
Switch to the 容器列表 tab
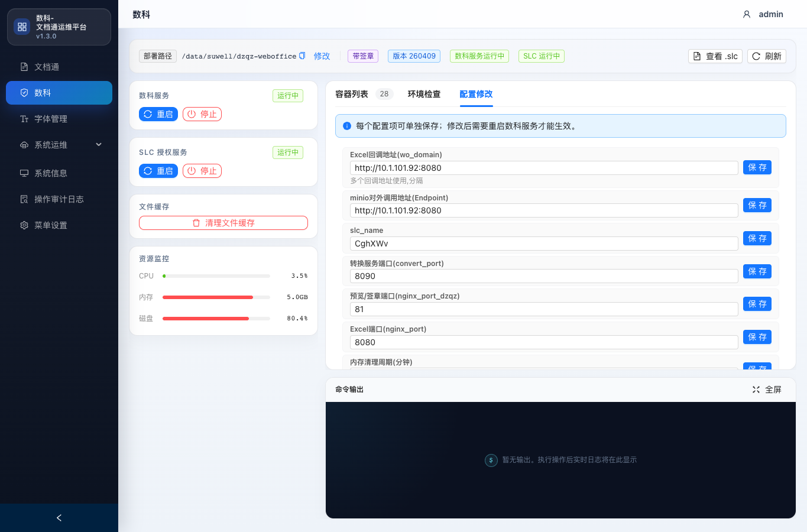pos(352,94)
